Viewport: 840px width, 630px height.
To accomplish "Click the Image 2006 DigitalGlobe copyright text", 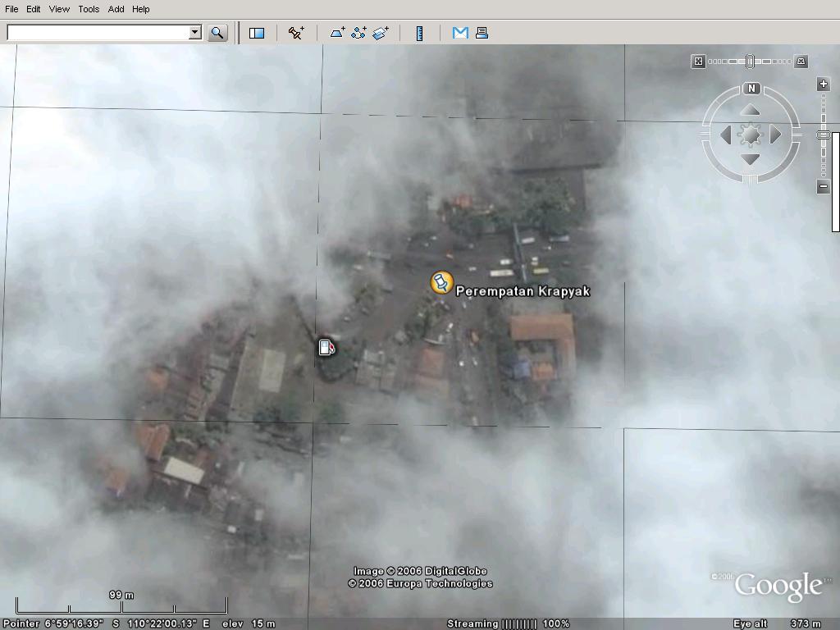I will coord(420,571).
